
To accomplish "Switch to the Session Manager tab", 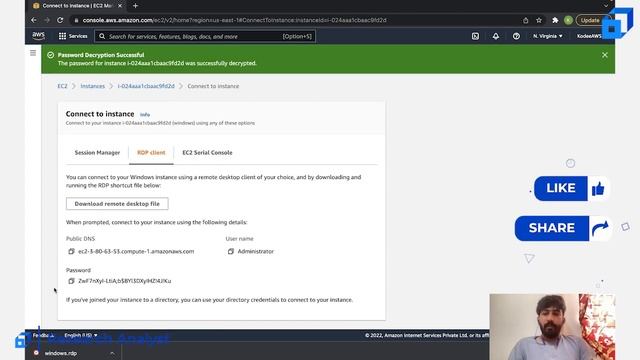I will point(97,153).
